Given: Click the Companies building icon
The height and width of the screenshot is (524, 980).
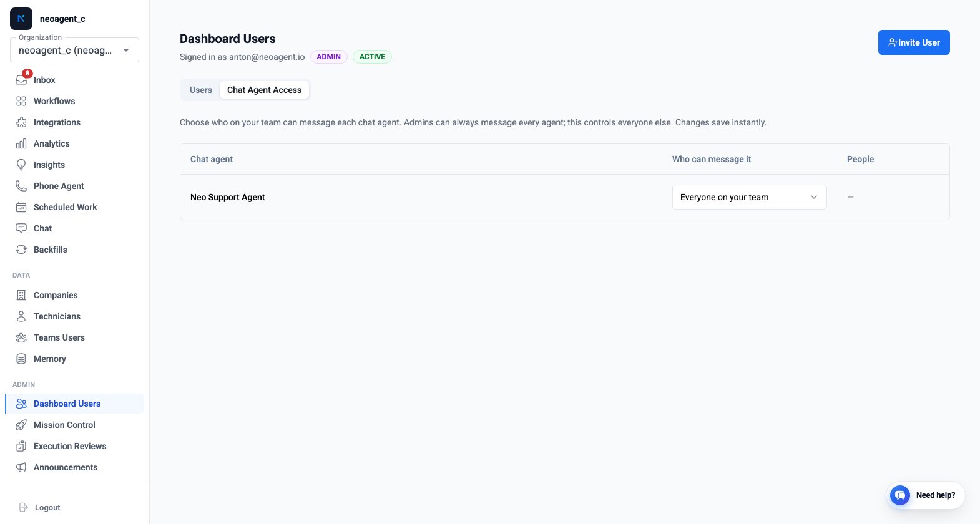Looking at the screenshot, I should coord(21,295).
